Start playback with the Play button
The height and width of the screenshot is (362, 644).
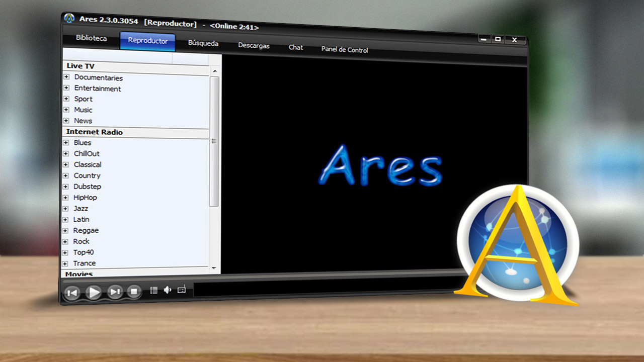click(94, 292)
